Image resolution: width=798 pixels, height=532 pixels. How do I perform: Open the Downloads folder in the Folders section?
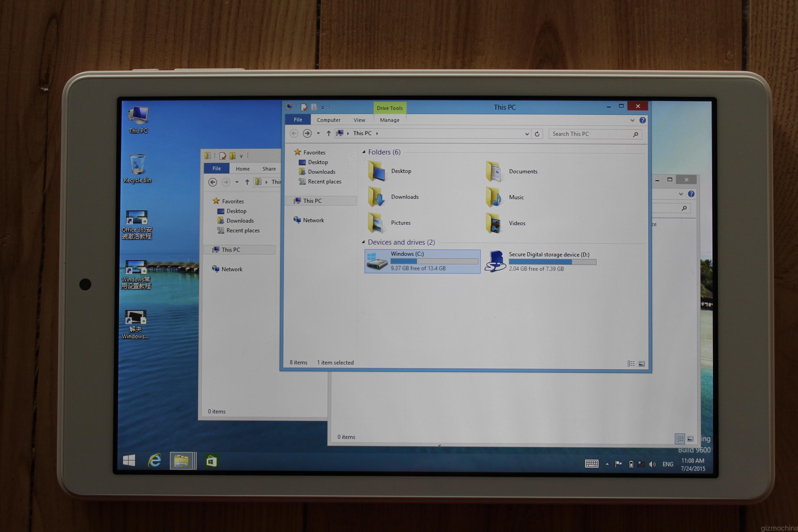(x=405, y=197)
